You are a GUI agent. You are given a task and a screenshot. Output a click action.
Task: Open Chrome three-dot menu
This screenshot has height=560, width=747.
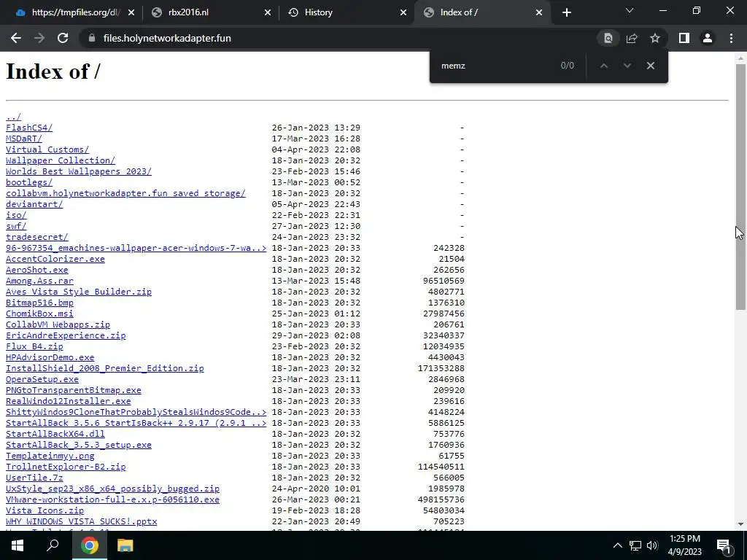point(731,38)
